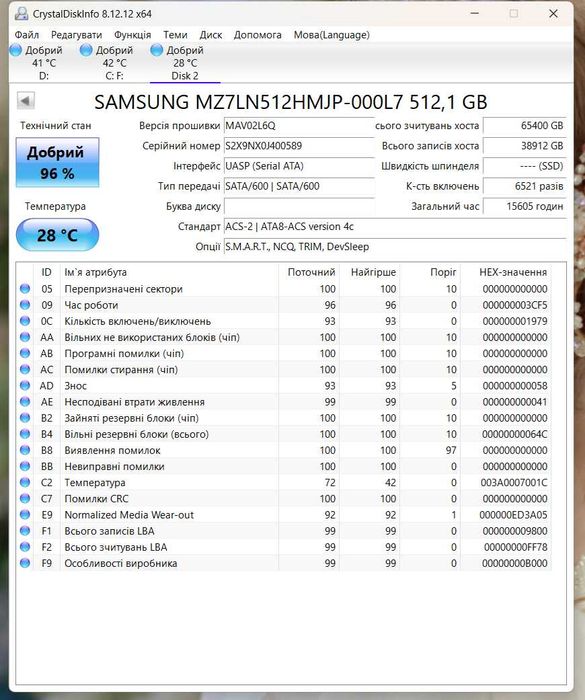585x700 pixels.
Task: Click status orb for attribute F2 row
Action: (25, 547)
